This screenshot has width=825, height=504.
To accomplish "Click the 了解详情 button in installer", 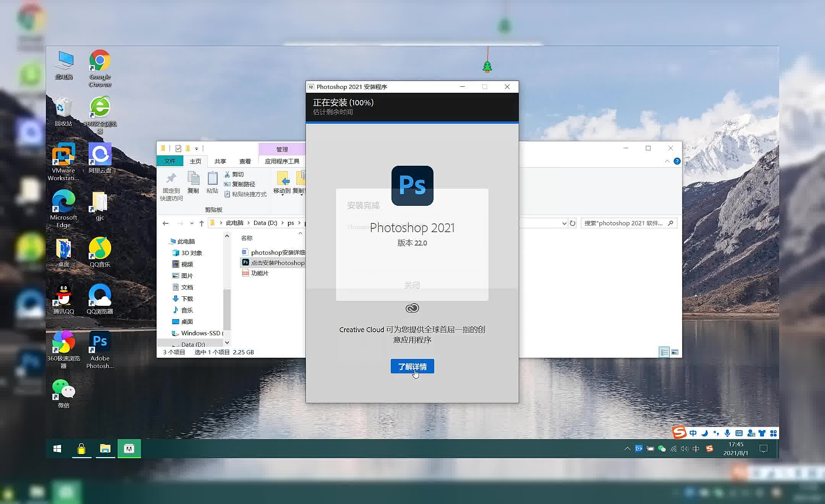I will click(412, 367).
